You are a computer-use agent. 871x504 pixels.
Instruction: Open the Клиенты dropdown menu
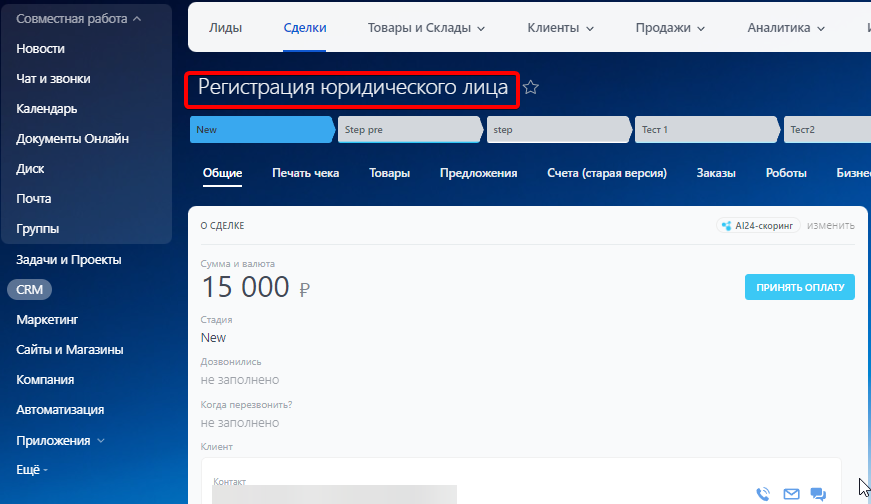561,28
